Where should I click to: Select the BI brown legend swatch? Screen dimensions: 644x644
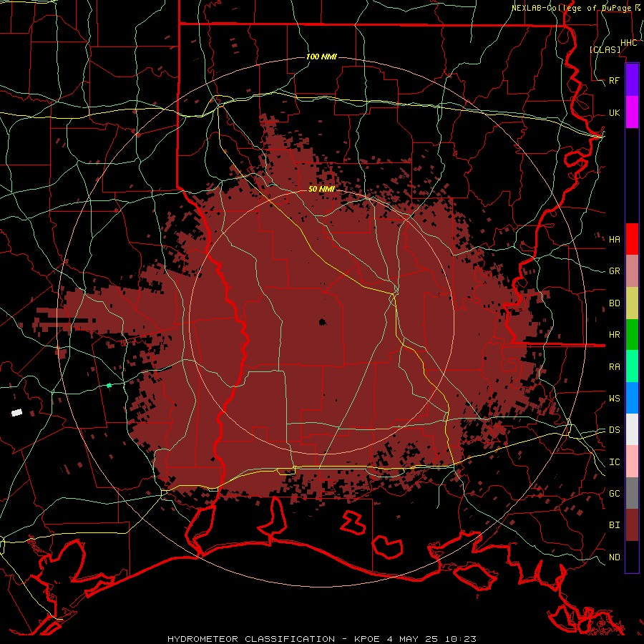(632, 525)
